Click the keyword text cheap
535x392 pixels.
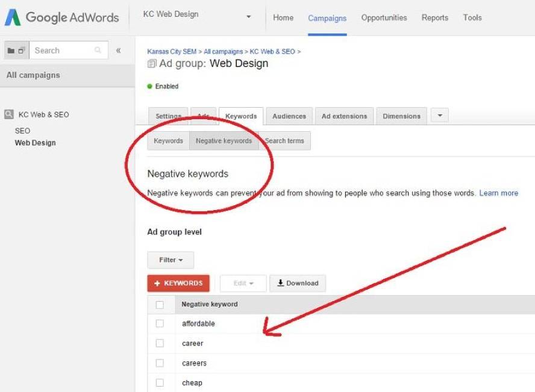(192, 383)
